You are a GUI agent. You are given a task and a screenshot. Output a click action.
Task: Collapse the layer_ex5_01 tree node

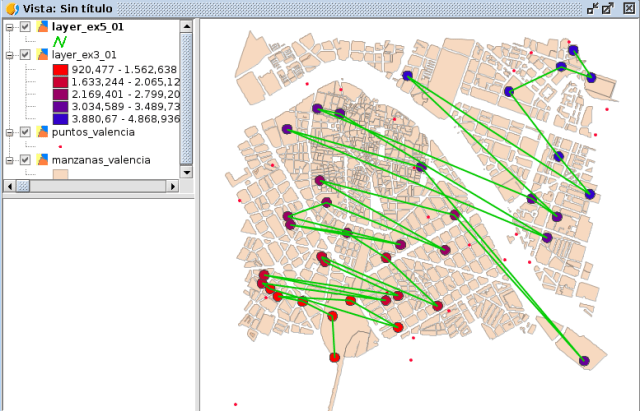point(9,27)
